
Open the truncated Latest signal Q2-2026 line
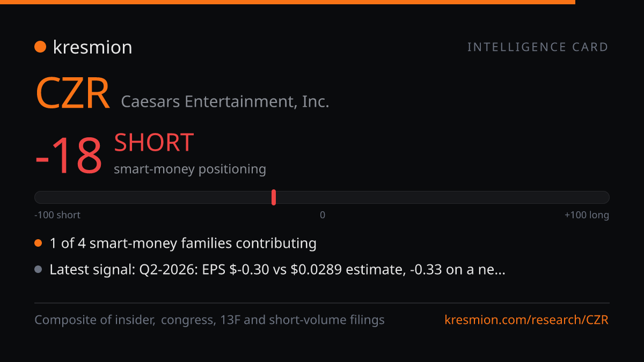click(x=277, y=270)
